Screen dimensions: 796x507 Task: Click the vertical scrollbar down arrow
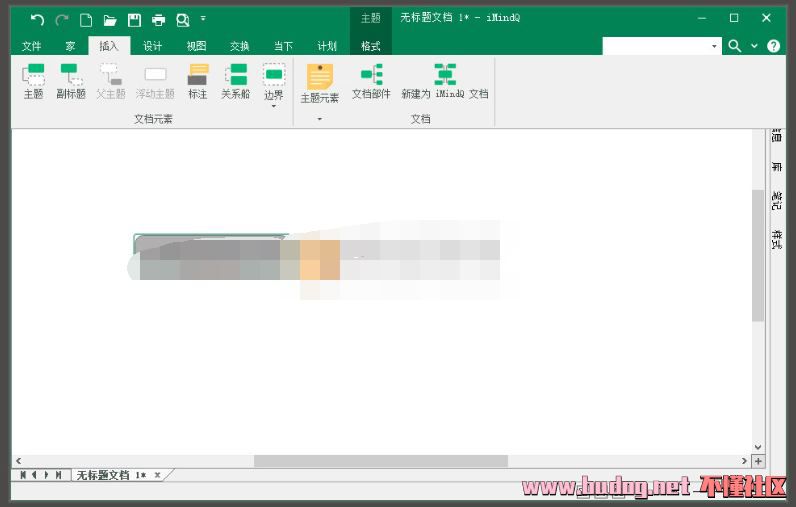pos(758,447)
